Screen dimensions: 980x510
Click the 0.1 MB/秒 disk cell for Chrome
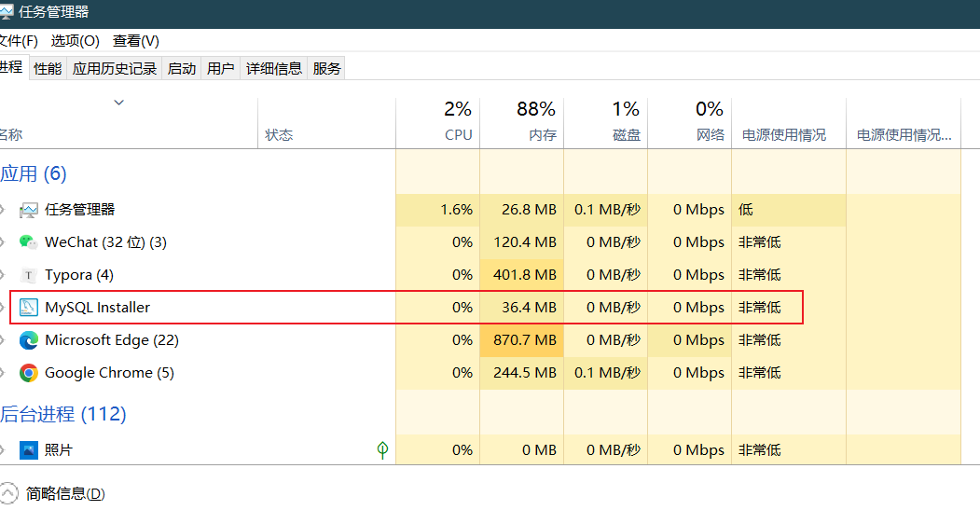(x=606, y=373)
